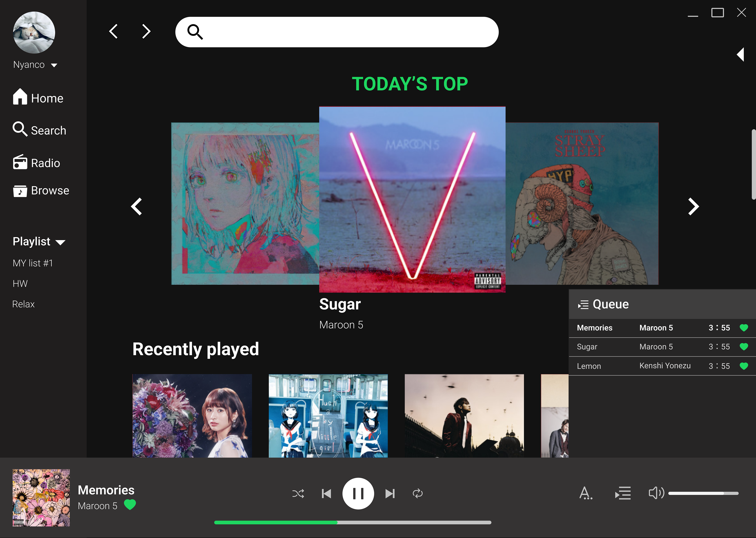Open now playing Memories album artwork
This screenshot has height=538, width=756.
tap(41, 498)
